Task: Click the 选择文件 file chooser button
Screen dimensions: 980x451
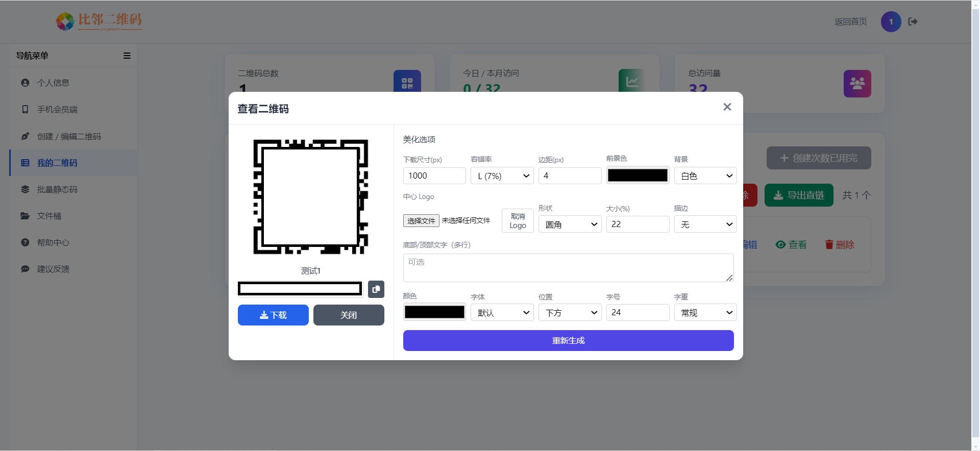Action: point(421,220)
